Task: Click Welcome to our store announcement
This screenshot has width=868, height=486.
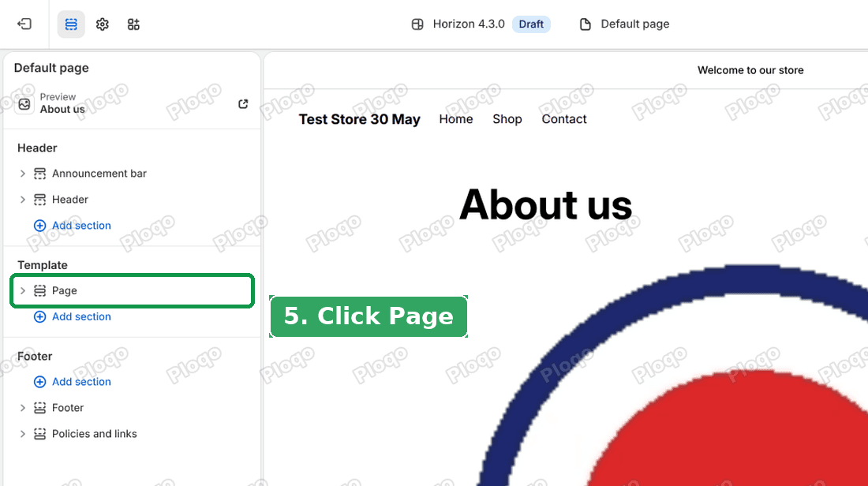Action: pyautogui.click(x=750, y=70)
